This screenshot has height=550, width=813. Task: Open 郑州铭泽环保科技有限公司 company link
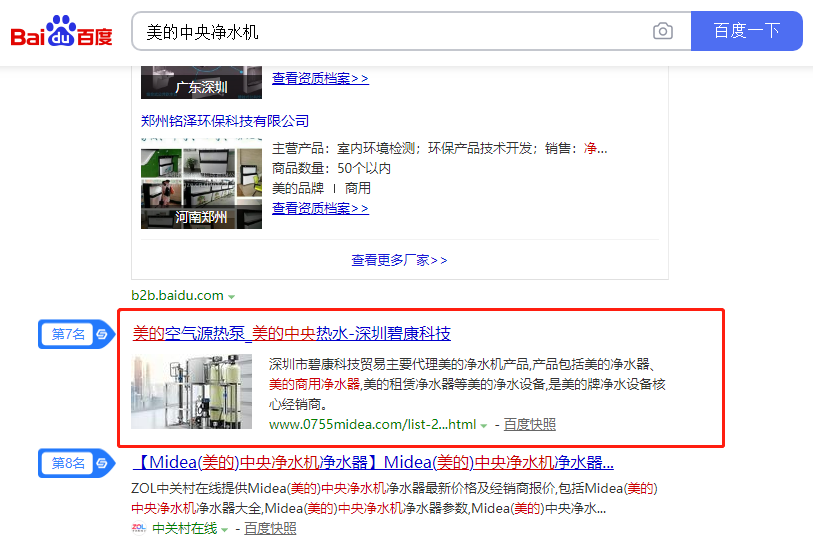(225, 121)
